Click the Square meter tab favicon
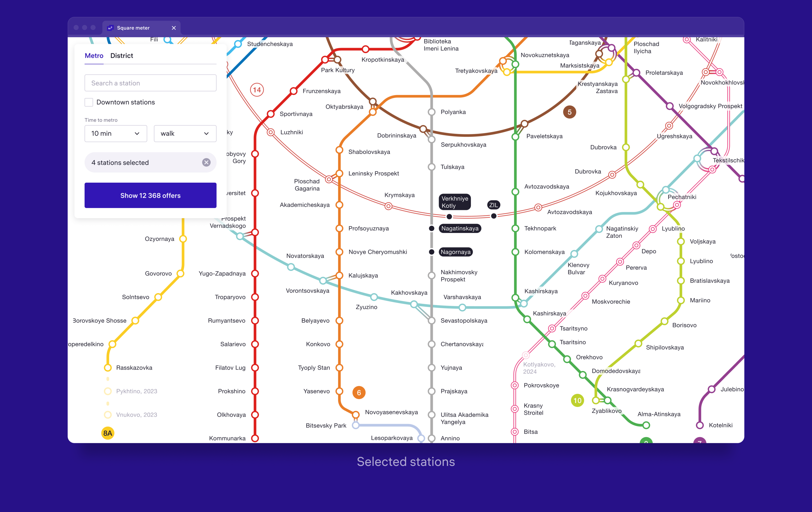The width and height of the screenshot is (812, 512). coord(110,28)
